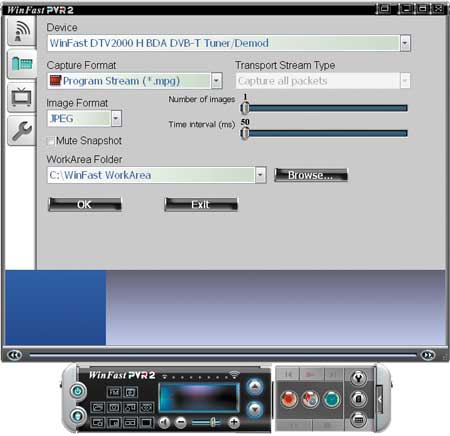Switch to the capture settings folder tab
The height and width of the screenshot is (436, 450).
tap(22, 64)
